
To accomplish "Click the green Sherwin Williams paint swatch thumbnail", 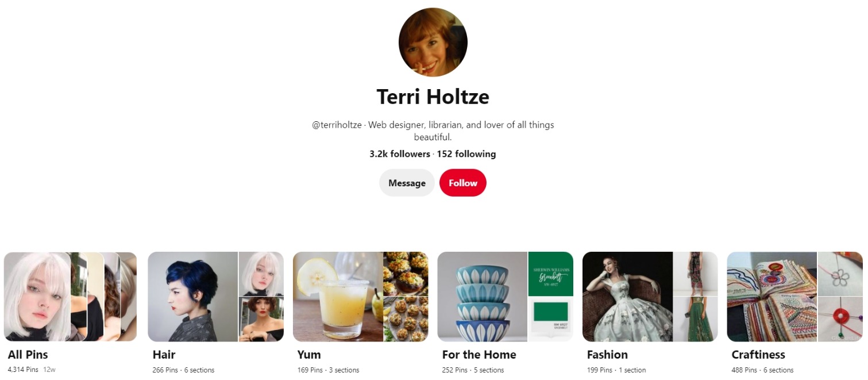I will [550, 275].
